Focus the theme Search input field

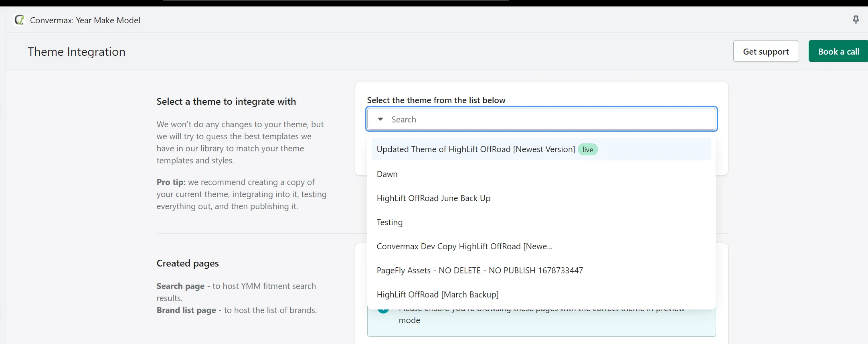[549, 119]
